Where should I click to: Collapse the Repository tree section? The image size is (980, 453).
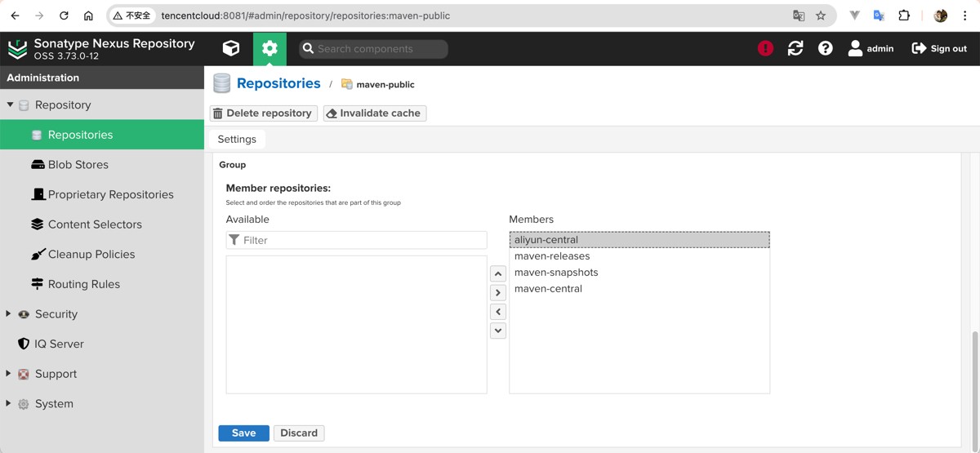[x=10, y=105]
